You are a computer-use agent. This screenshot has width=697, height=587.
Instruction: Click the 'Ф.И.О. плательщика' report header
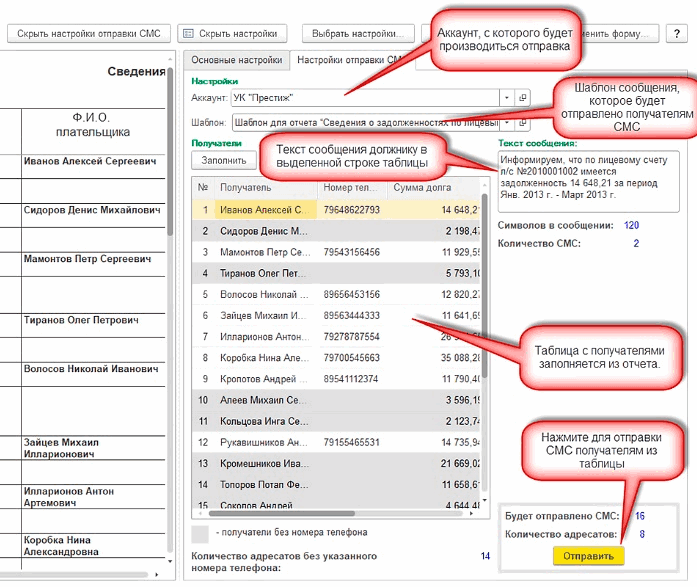point(93,132)
